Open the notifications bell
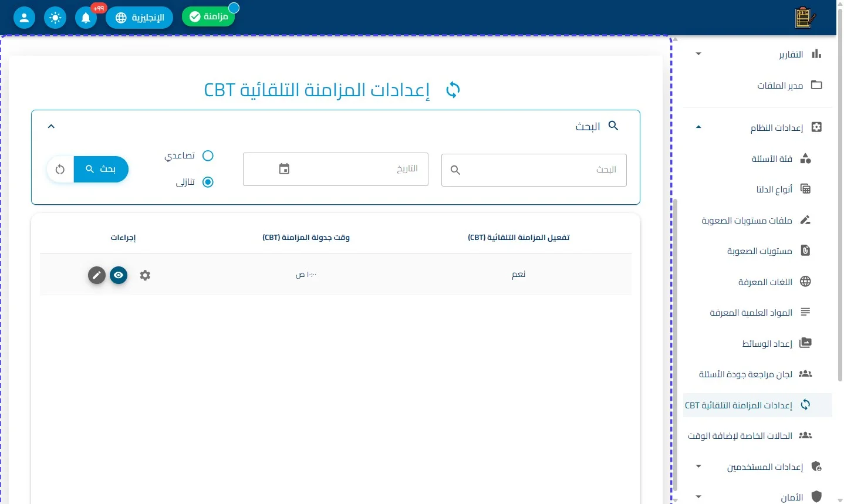 [86, 18]
